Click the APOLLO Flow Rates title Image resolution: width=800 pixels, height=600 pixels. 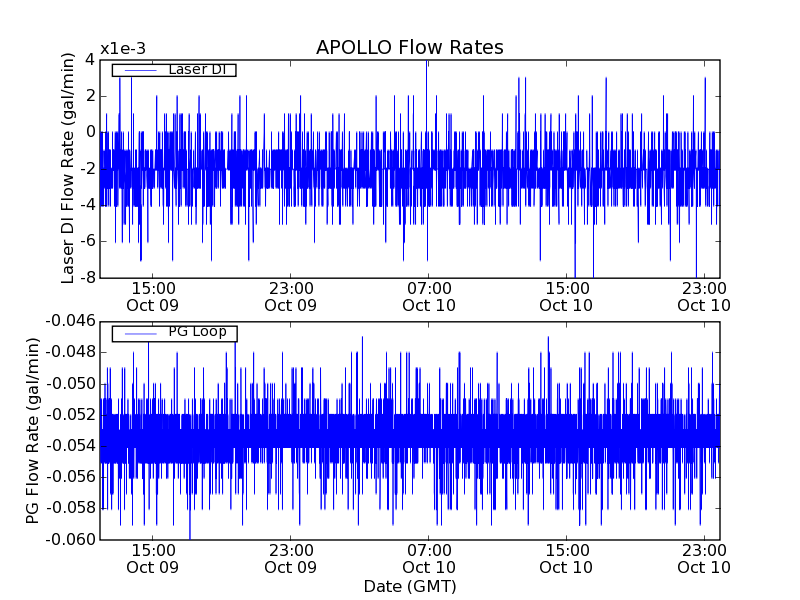point(410,47)
